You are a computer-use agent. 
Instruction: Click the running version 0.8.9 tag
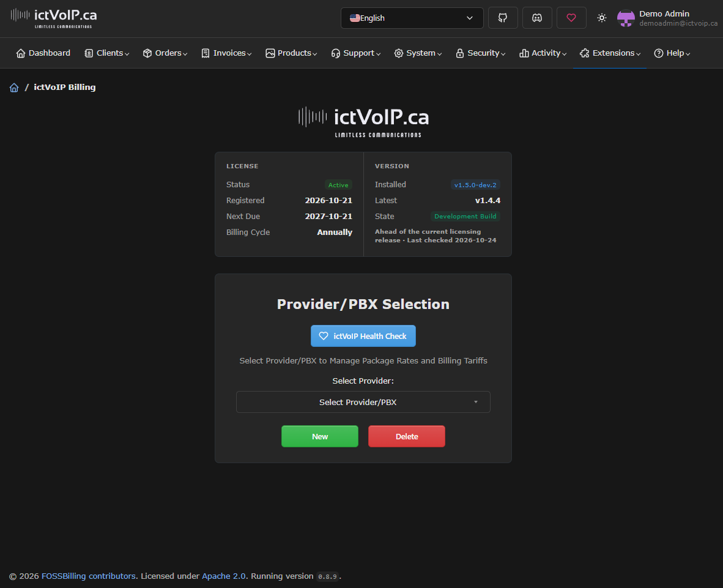pos(327,577)
